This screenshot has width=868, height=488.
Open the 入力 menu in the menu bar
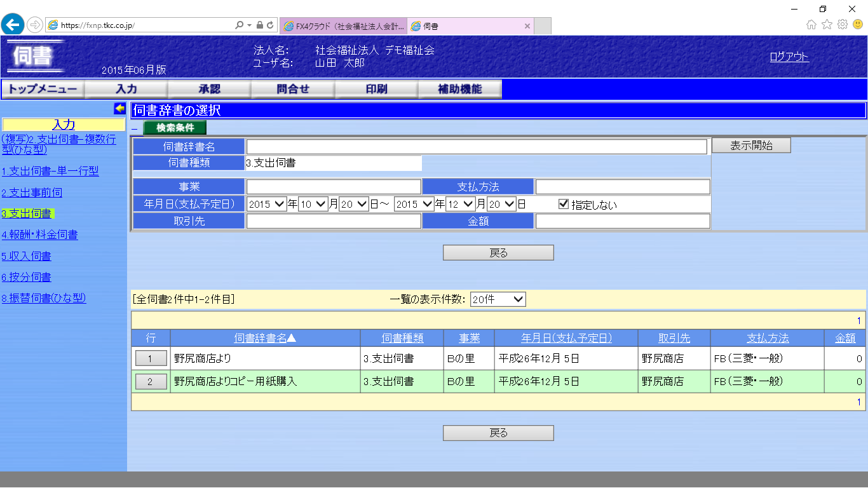[126, 89]
